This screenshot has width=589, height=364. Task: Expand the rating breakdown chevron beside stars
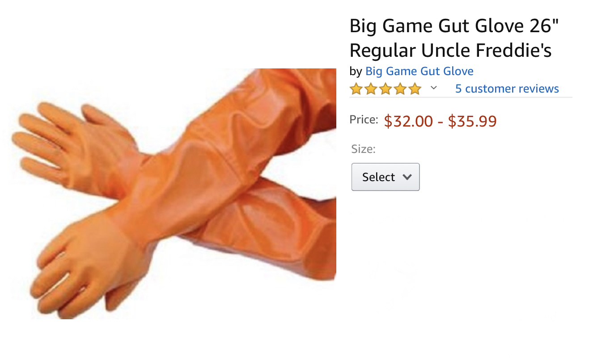(433, 88)
